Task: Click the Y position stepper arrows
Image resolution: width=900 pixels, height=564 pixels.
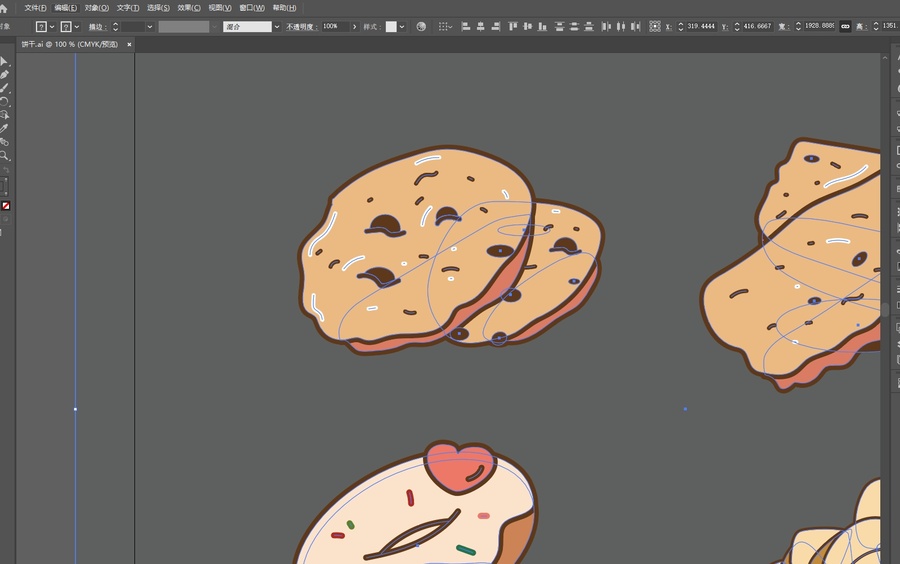Action: point(737,26)
